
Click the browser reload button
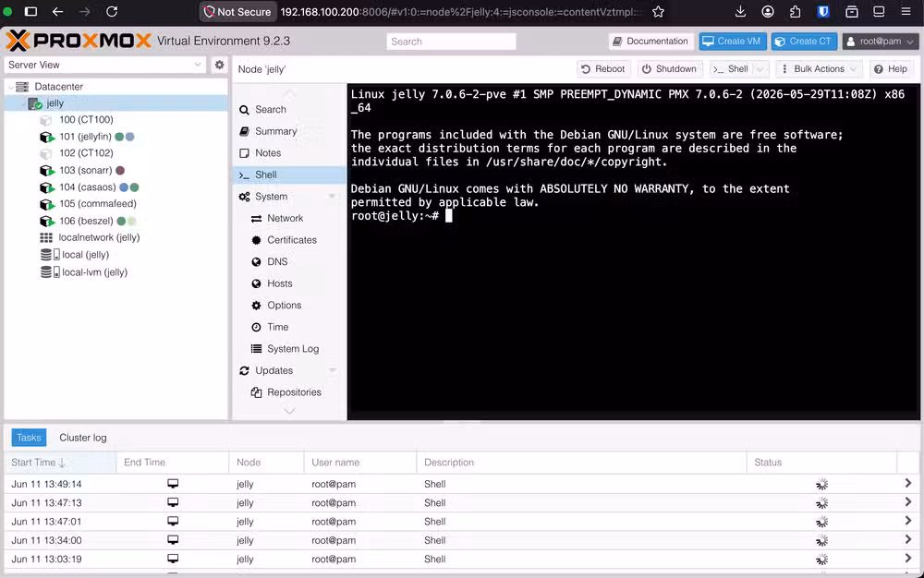(x=112, y=11)
